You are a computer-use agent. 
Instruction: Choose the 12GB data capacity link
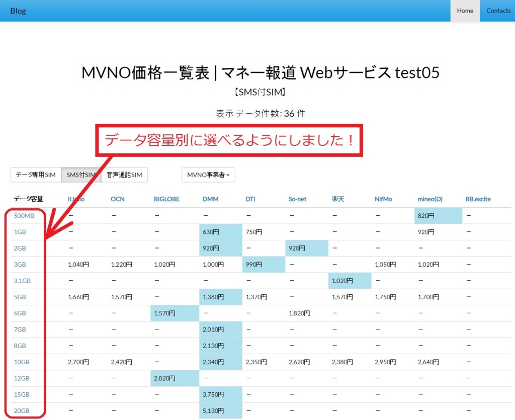tap(22, 378)
